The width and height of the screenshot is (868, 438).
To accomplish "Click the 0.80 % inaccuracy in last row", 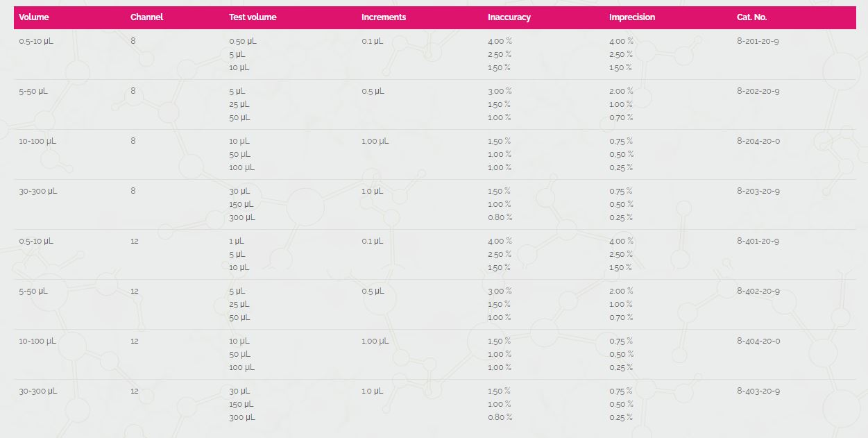I will tap(500, 417).
